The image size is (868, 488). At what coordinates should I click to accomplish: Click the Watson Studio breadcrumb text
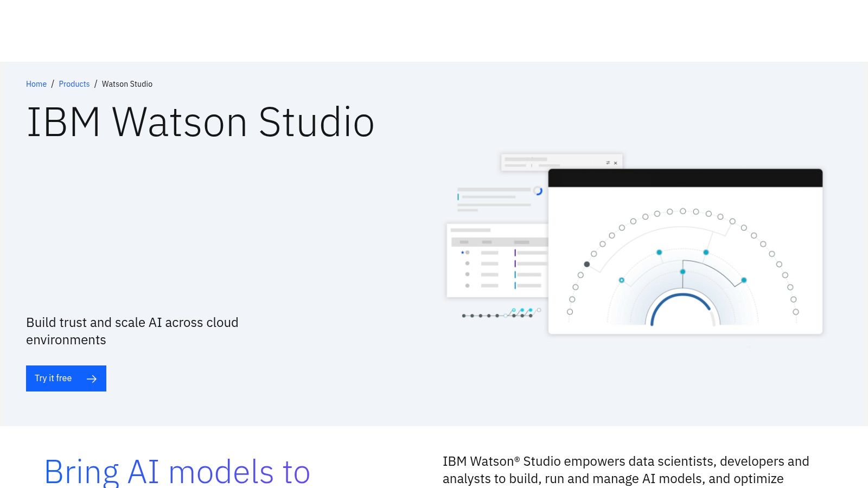[127, 84]
